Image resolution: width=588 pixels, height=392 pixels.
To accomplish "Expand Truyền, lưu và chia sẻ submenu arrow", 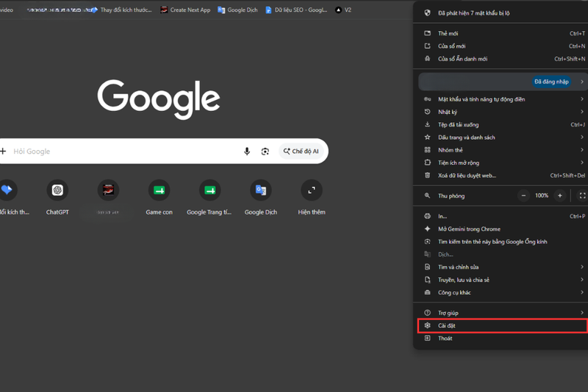I will (x=581, y=279).
